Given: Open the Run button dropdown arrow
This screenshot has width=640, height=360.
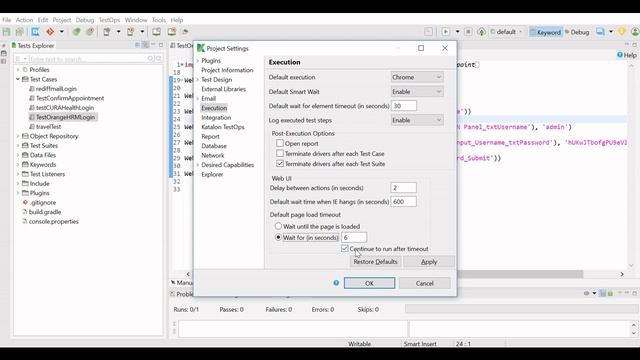Looking at the screenshot, I should point(457,32).
